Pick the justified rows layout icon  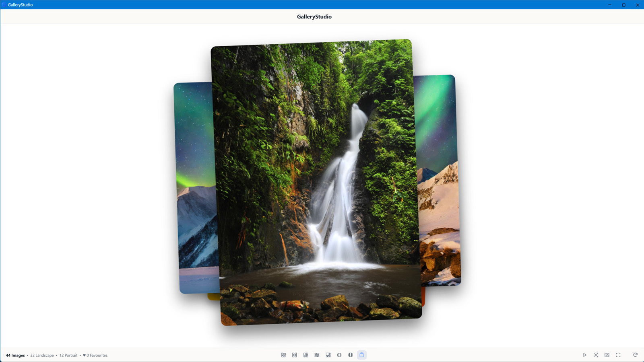(317, 355)
